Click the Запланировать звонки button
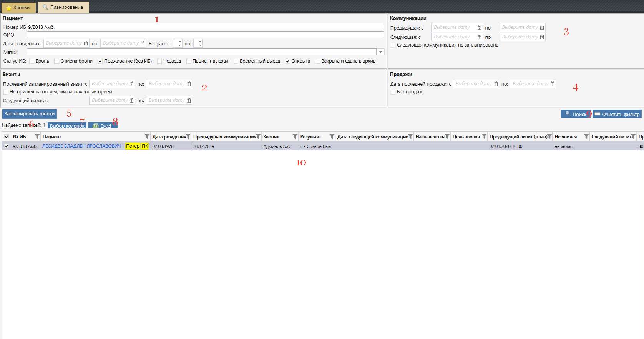Viewport: 644px width, 339px height. tap(30, 114)
